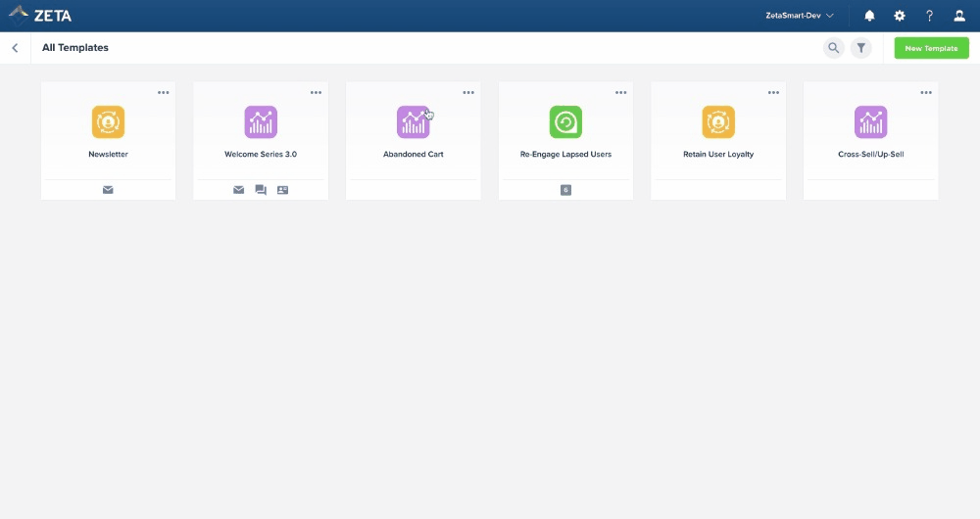This screenshot has height=519, width=980.
Task: Open the filter funnel icon
Action: (x=860, y=48)
